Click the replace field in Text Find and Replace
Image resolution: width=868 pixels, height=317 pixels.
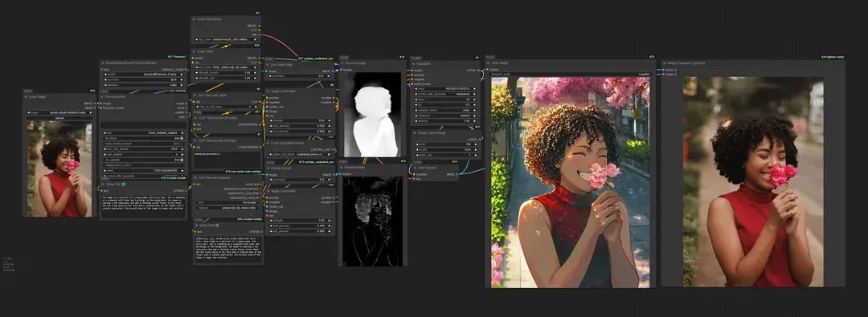pos(227,208)
